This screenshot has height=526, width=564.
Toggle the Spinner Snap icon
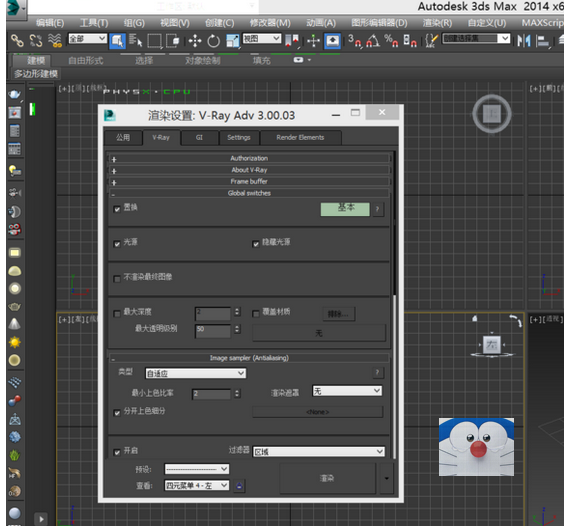click(410, 41)
